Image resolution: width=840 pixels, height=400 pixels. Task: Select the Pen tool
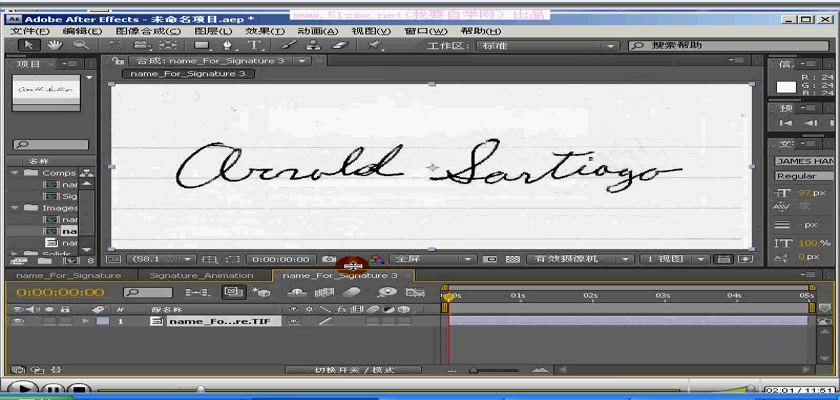pyautogui.click(x=228, y=46)
